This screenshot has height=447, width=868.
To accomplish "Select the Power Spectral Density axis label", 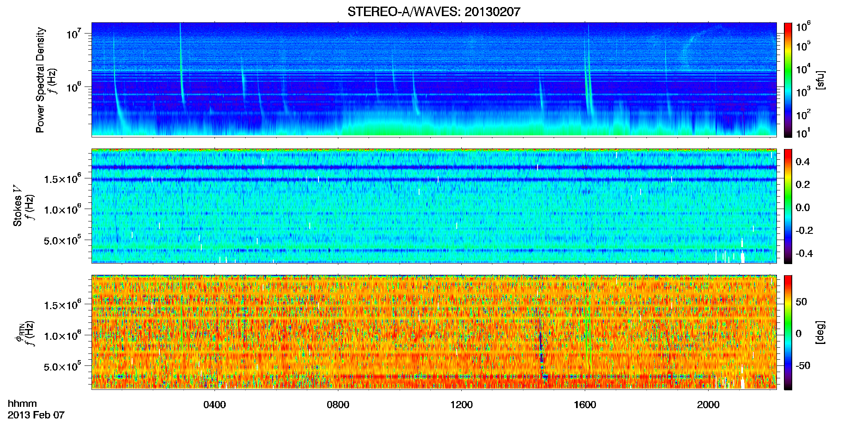I will [x=40, y=80].
